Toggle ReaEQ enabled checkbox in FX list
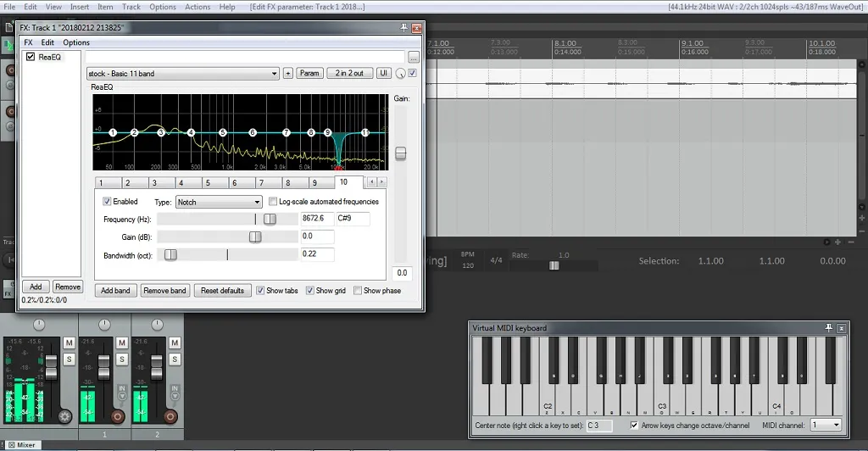This screenshot has width=868, height=451. point(31,57)
